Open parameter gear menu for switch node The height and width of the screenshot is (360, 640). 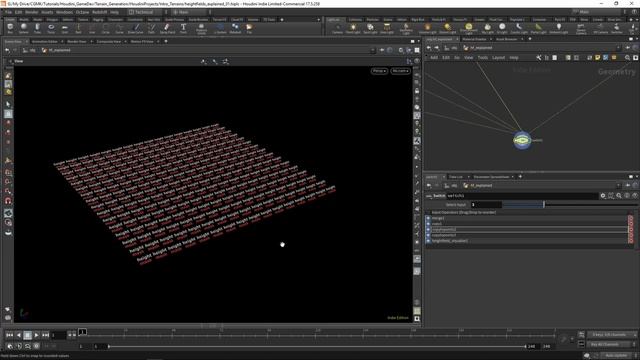[603, 196]
